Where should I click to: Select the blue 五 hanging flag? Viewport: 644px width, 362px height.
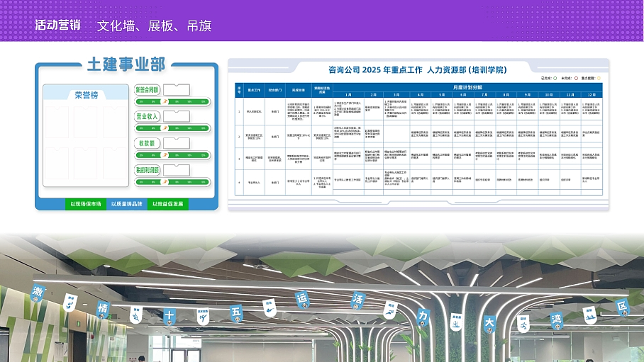point(235,313)
